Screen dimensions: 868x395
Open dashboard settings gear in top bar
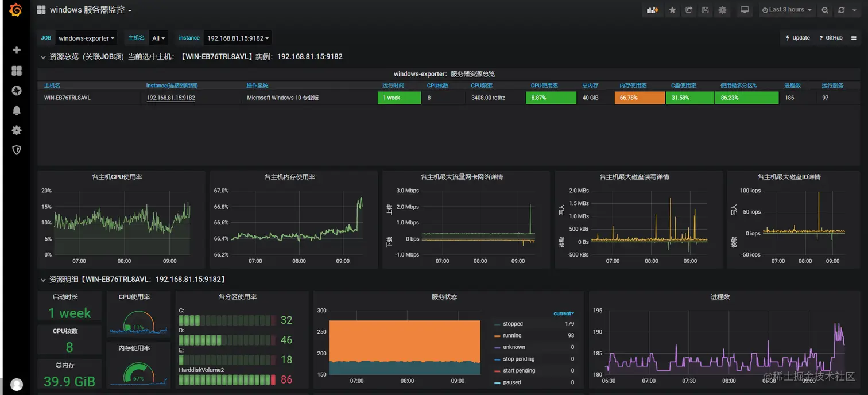(x=723, y=10)
